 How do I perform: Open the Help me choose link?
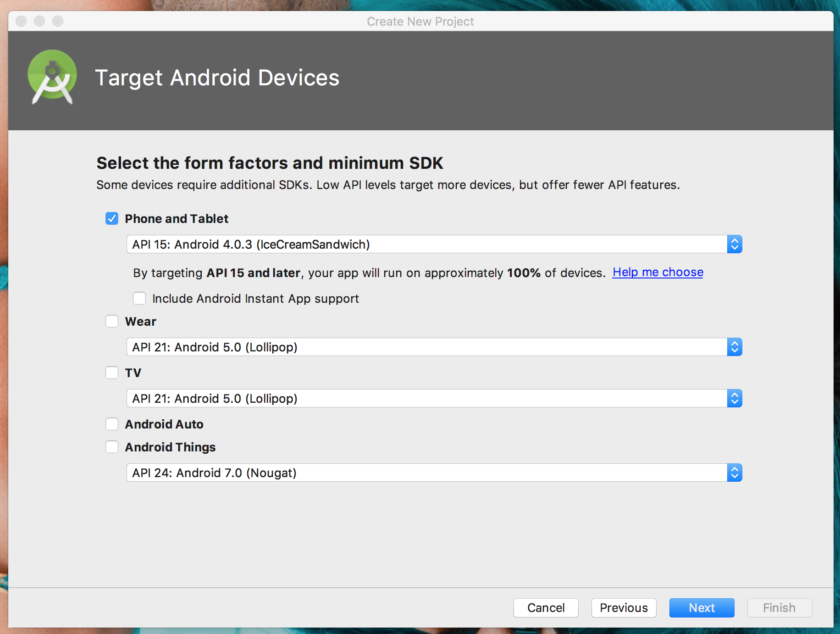tap(658, 272)
